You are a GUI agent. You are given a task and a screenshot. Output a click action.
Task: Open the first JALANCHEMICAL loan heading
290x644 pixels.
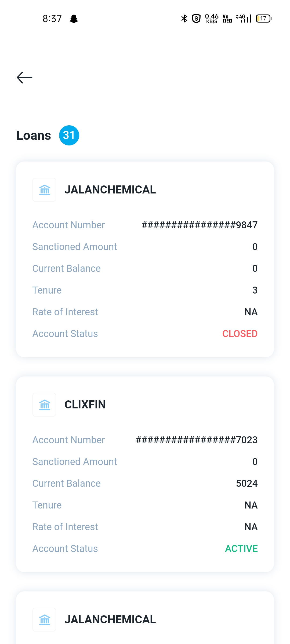(110, 190)
